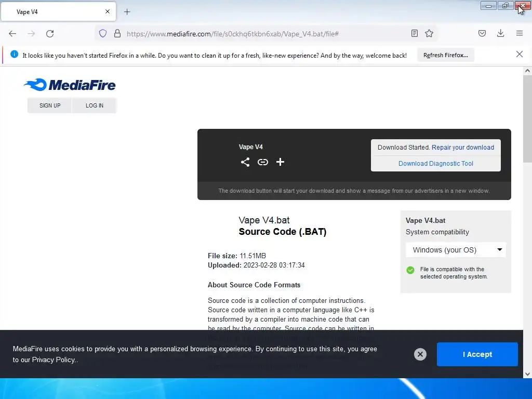Click the 'File size: 11.51MB' text
The width and height of the screenshot is (532, 399).
(x=237, y=256)
